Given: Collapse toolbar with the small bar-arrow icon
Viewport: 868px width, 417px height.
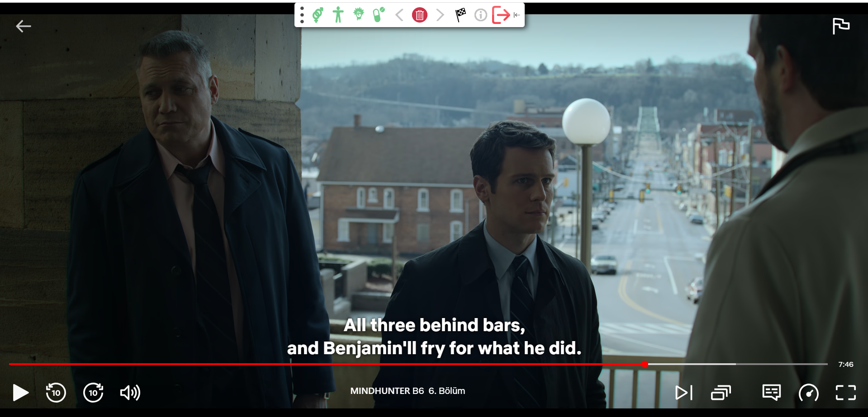Looking at the screenshot, I should click(517, 15).
